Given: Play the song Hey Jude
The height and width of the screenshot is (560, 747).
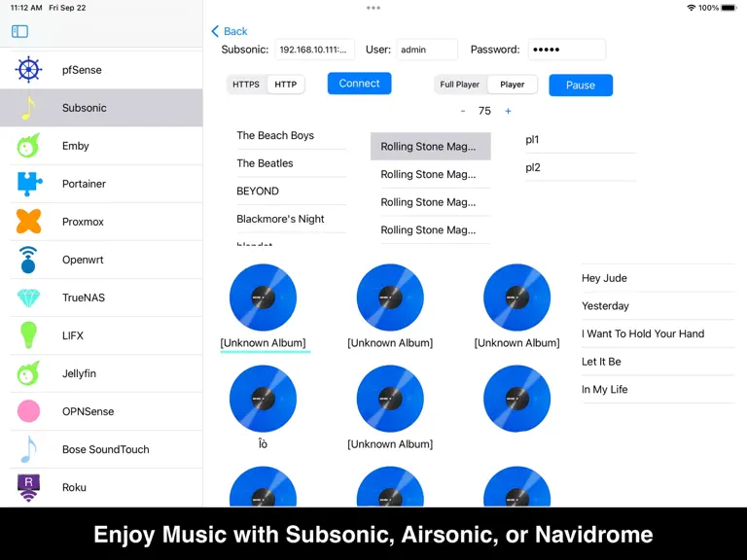Looking at the screenshot, I should (658, 278).
